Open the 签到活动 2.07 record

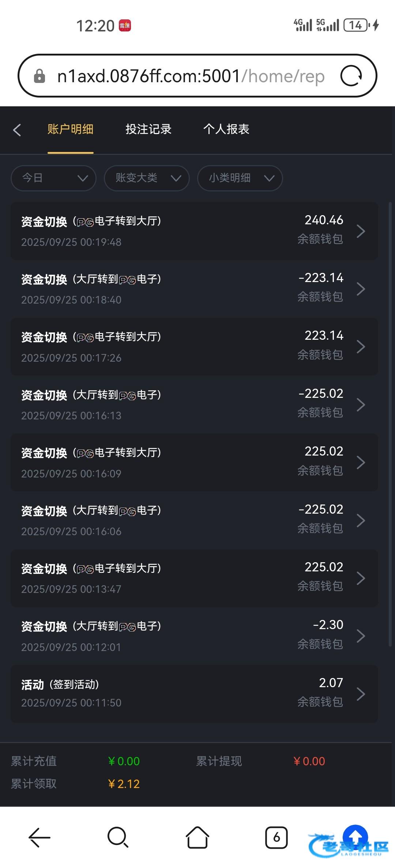tap(194, 693)
